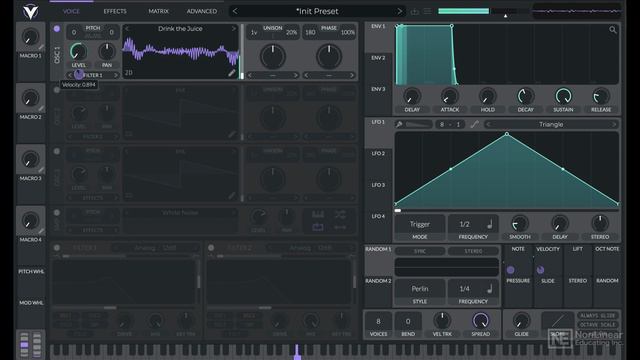This screenshot has width=640, height=360.
Task: Previous spectral morph type for OSC 1
Action: click(250, 75)
